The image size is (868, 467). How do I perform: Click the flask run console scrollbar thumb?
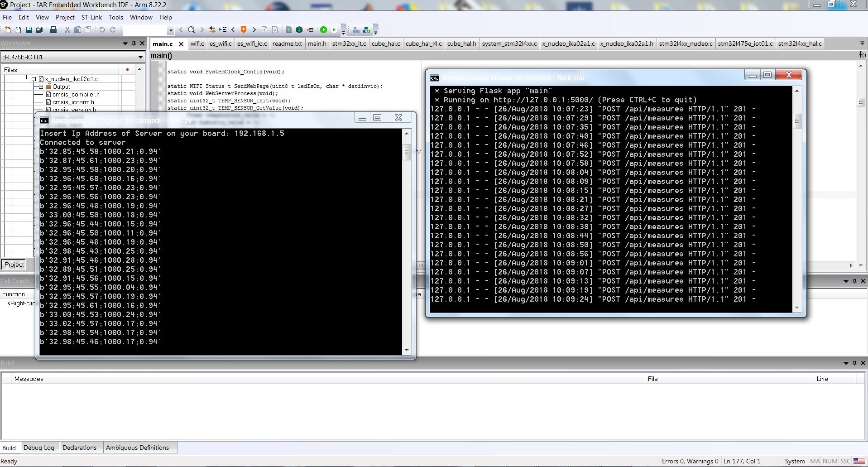point(797,121)
